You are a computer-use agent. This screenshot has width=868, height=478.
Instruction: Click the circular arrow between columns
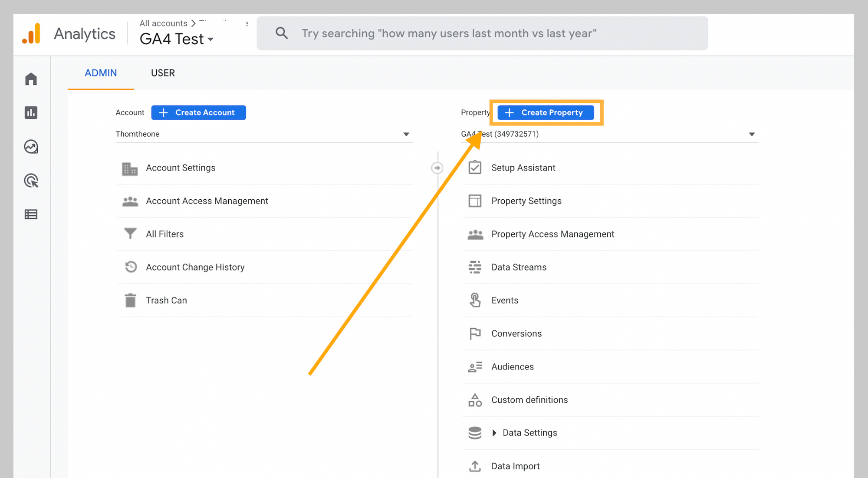(437, 168)
